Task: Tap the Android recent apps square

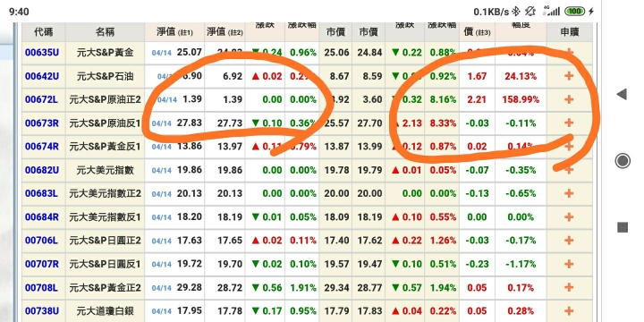Action: tap(623, 227)
